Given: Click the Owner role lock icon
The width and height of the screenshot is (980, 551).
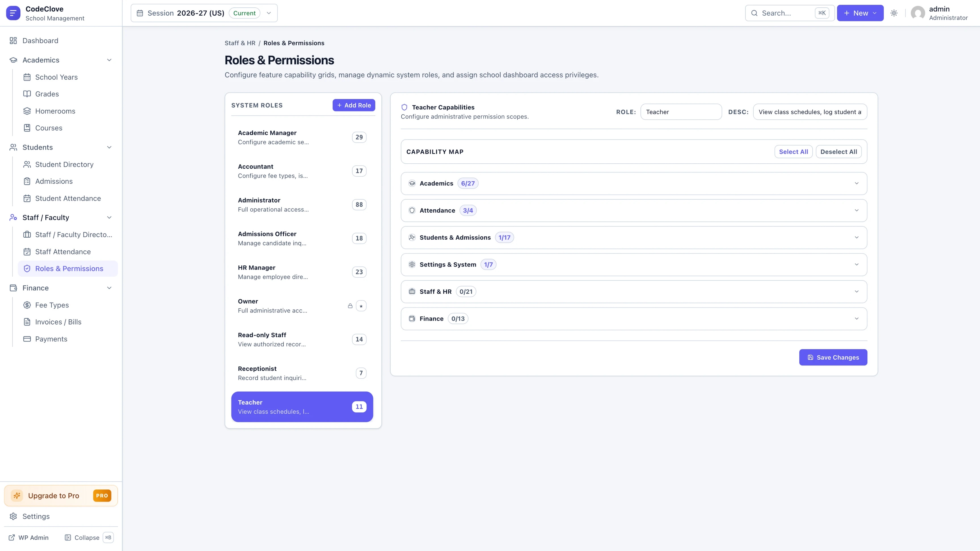Looking at the screenshot, I should point(350,306).
